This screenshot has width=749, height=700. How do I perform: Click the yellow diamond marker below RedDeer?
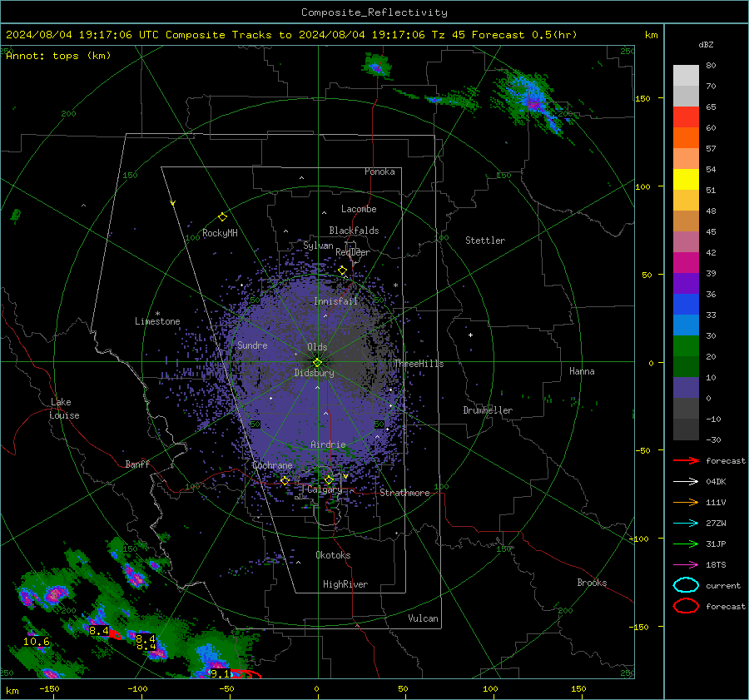pyautogui.click(x=342, y=271)
